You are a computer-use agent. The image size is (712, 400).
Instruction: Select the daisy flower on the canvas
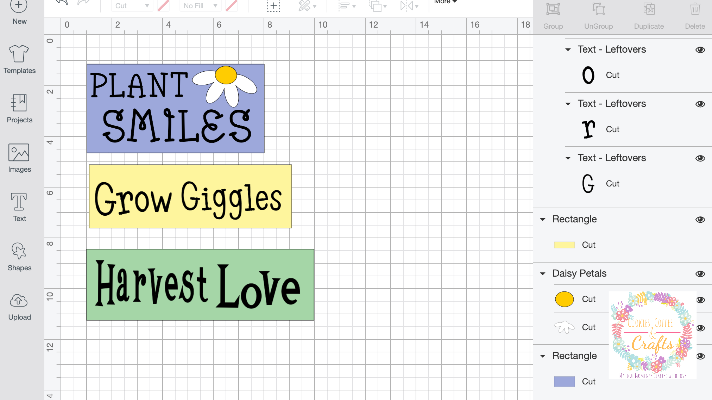(225, 85)
